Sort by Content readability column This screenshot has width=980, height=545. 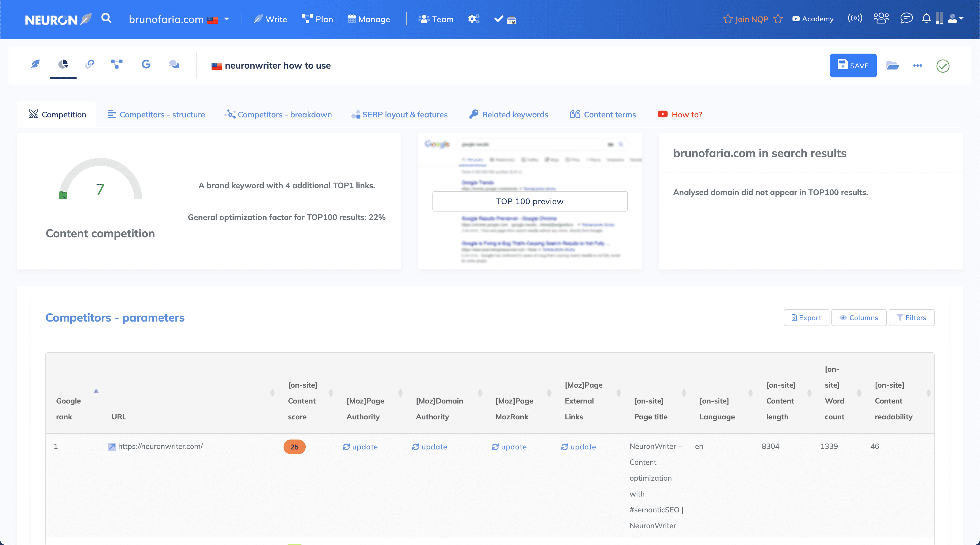coord(899,393)
